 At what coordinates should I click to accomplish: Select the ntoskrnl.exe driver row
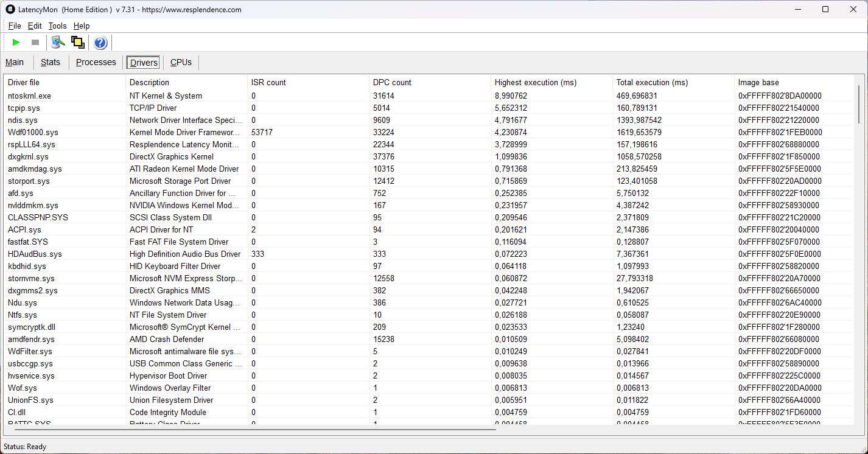tap(29, 96)
